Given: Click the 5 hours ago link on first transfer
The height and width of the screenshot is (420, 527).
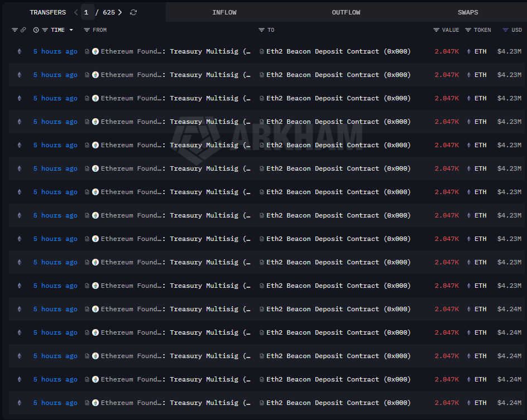Looking at the screenshot, I should (55, 51).
